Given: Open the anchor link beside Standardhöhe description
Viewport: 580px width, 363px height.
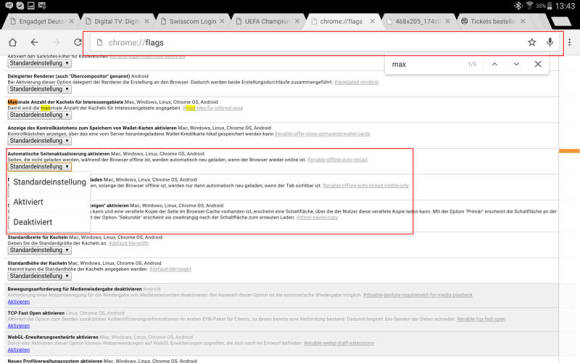Looking at the screenshot, I should coord(170,269).
